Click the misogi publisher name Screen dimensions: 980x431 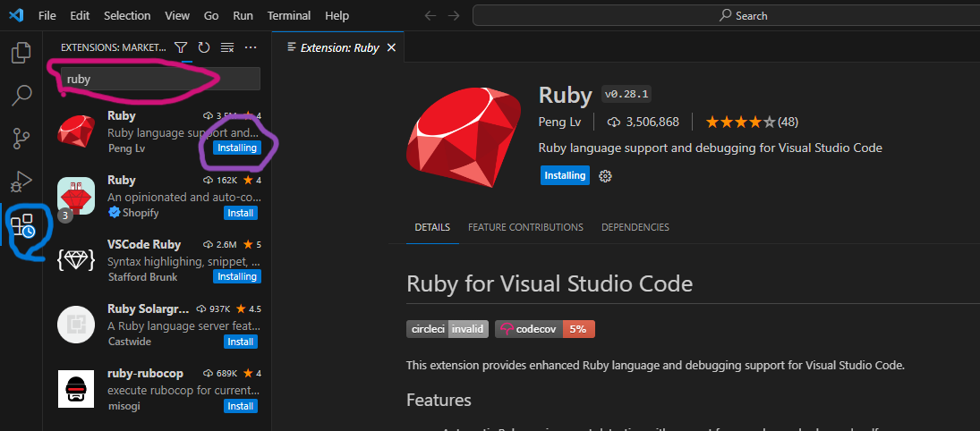point(125,406)
